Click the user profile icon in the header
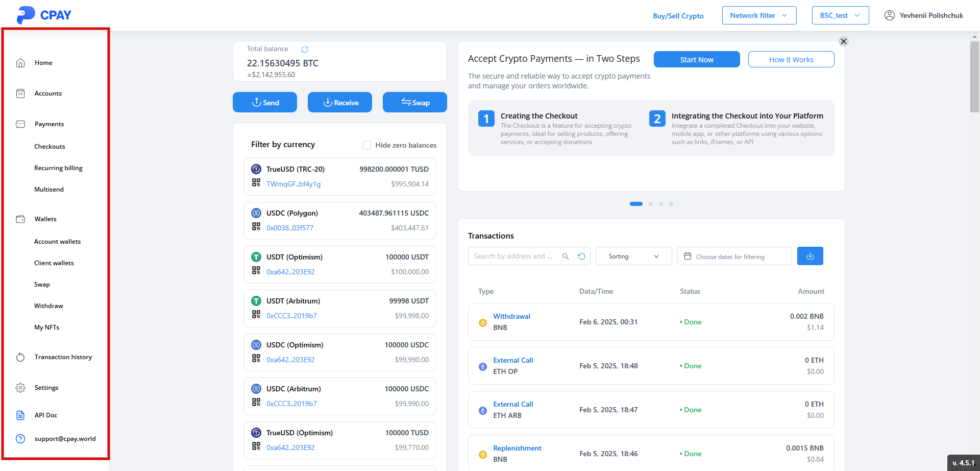This screenshot has width=980, height=471. pyautogui.click(x=890, y=15)
